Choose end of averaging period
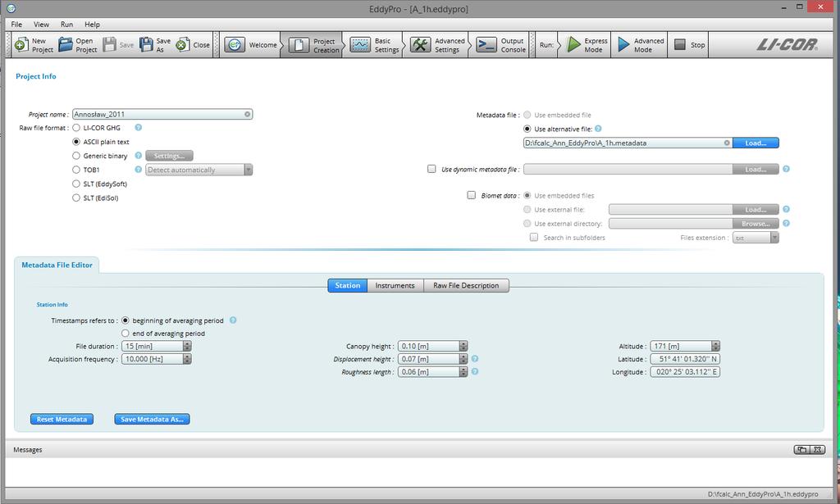840x504 pixels. click(x=126, y=333)
